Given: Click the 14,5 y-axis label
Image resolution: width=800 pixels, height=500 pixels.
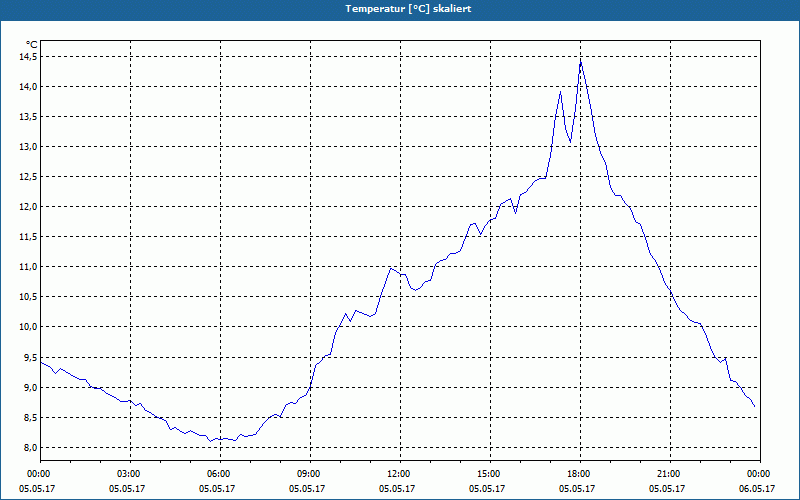Looking at the screenshot, I should pos(28,57).
